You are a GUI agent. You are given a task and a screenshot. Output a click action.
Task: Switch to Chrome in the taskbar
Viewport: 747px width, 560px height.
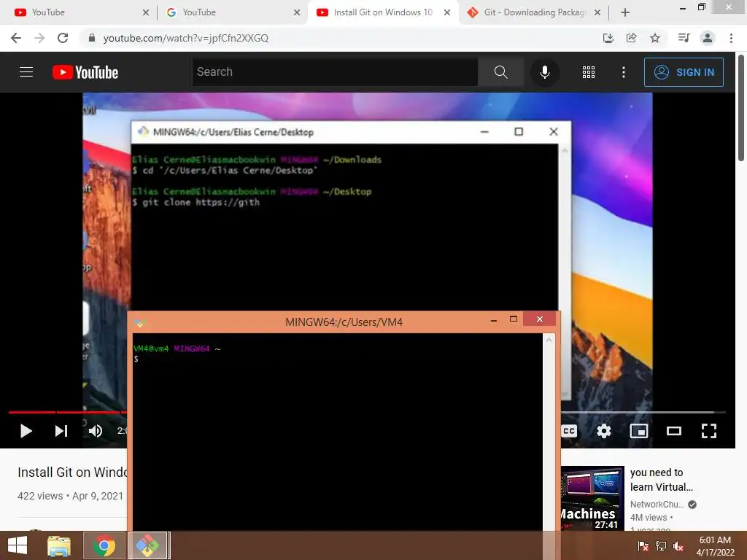(104, 545)
